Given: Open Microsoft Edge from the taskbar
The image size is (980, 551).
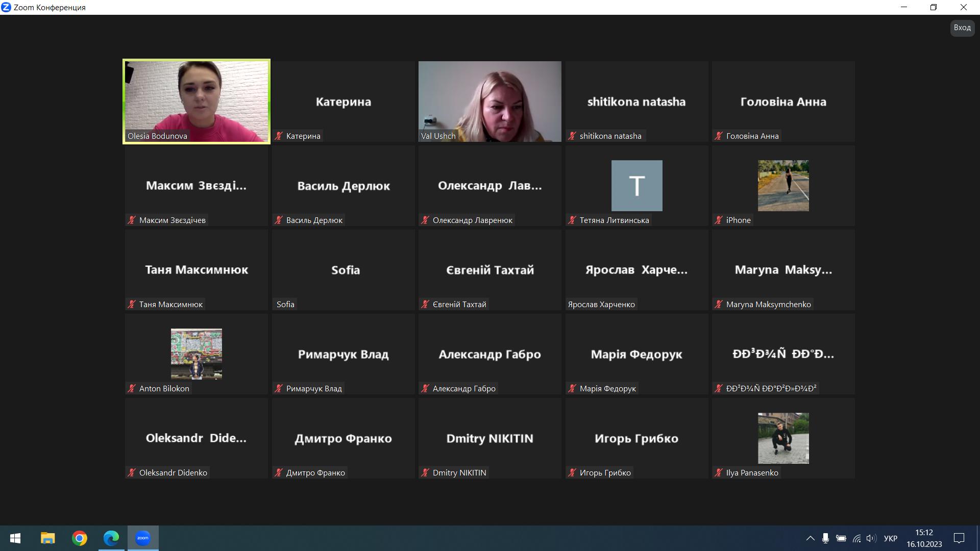Looking at the screenshot, I should pyautogui.click(x=111, y=538).
